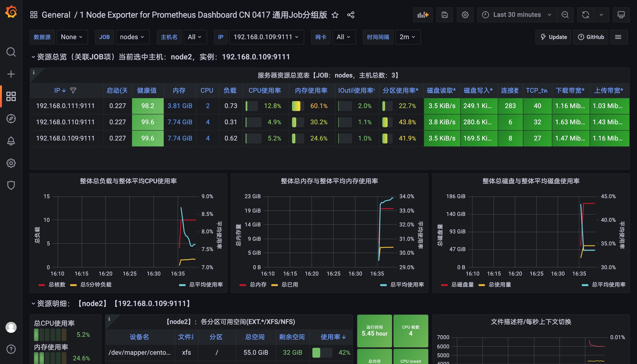The image size is (637, 364).
Task: Open the Last 30 minutes time picker
Action: [x=517, y=15]
